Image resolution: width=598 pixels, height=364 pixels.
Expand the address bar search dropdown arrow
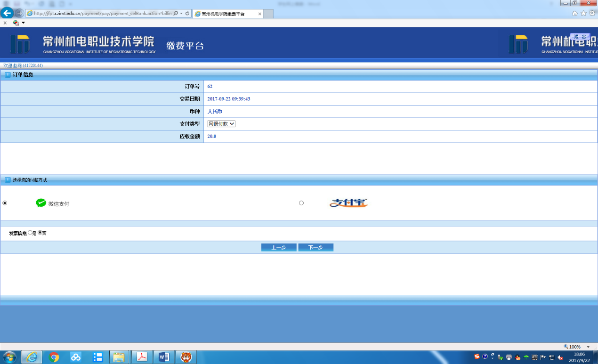[181, 14]
